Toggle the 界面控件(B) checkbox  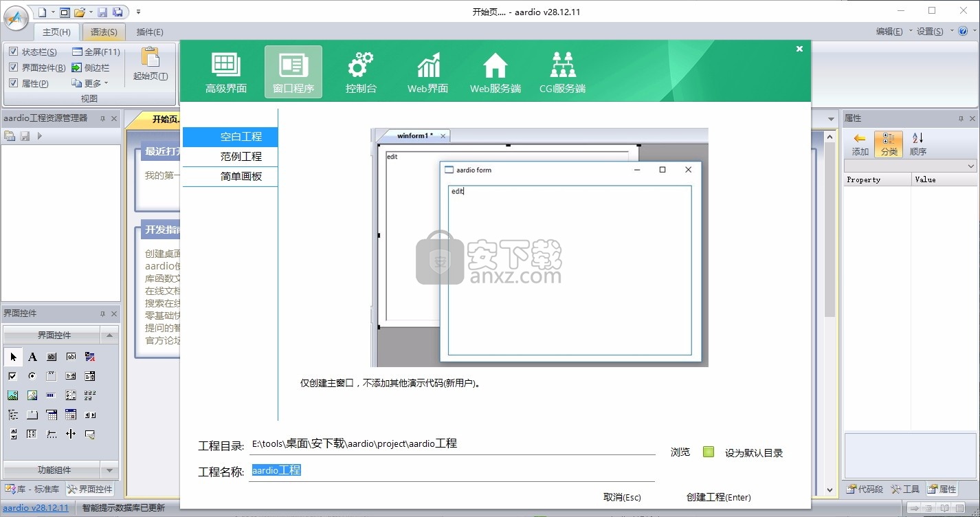pyautogui.click(x=14, y=67)
